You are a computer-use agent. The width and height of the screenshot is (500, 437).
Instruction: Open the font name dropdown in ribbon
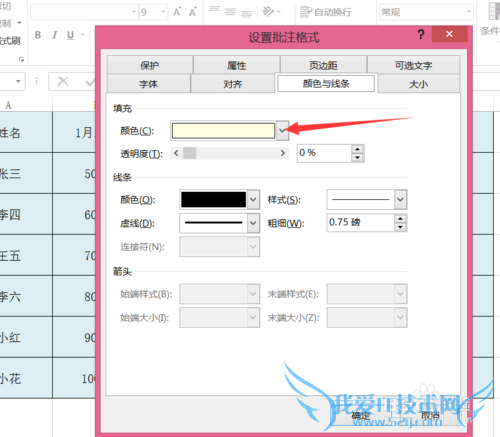tap(134, 12)
